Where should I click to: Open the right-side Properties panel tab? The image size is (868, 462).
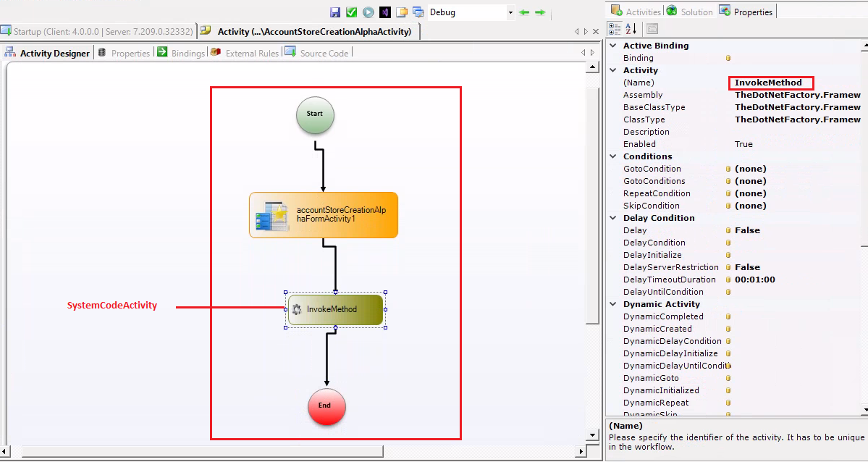coord(746,12)
